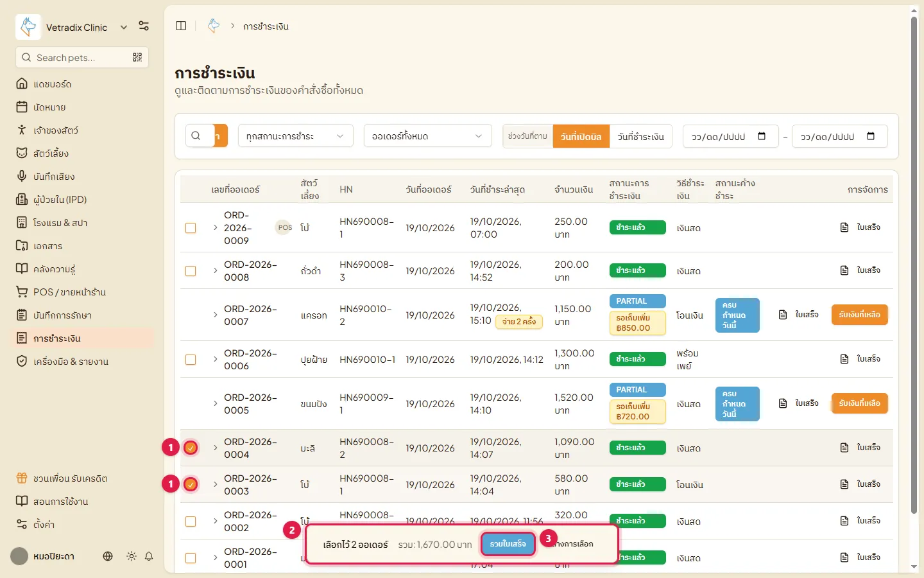Image resolution: width=924 pixels, height=578 pixels.
Task: Click the magnifier search icon in the filter bar
Action: pos(196,136)
